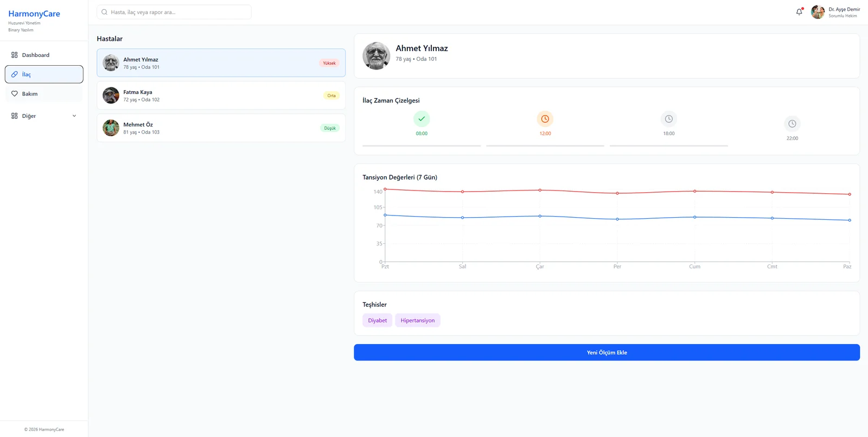Select the Hipertansiyon diagnosis tag
Screen dimensions: 868x437
pos(417,320)
